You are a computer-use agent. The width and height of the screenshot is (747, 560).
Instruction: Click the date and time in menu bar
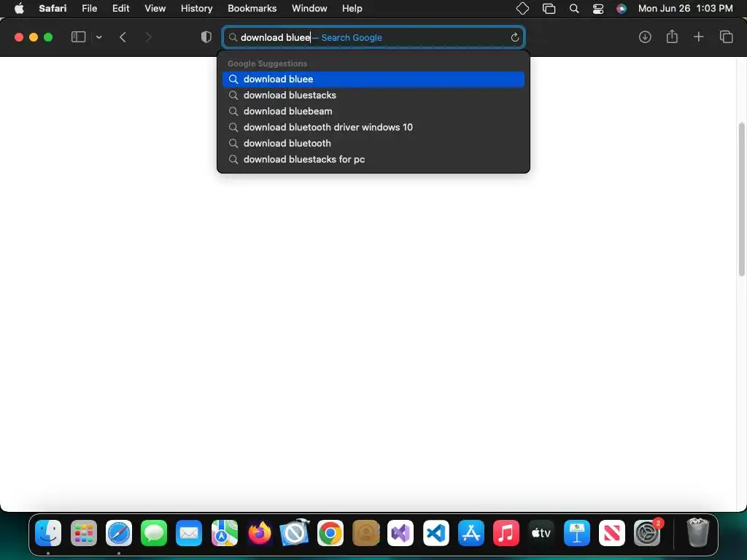click(x=685, y=8)
